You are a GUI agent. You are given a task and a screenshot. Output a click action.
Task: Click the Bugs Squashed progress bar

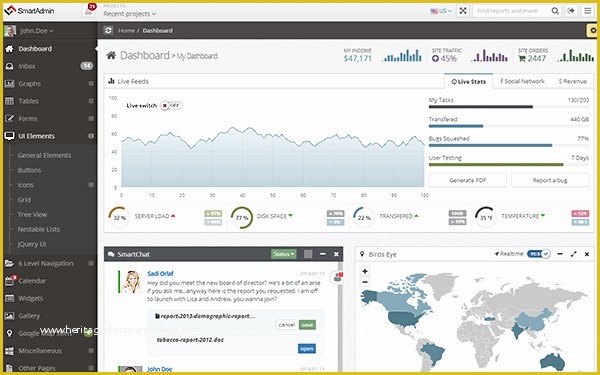tap(509, 145)
